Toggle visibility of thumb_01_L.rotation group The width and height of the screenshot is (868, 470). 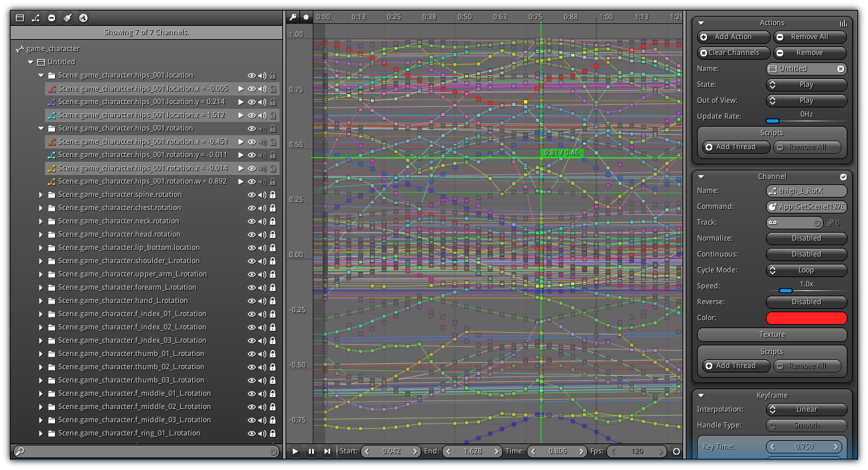click(x=252, y=354)
